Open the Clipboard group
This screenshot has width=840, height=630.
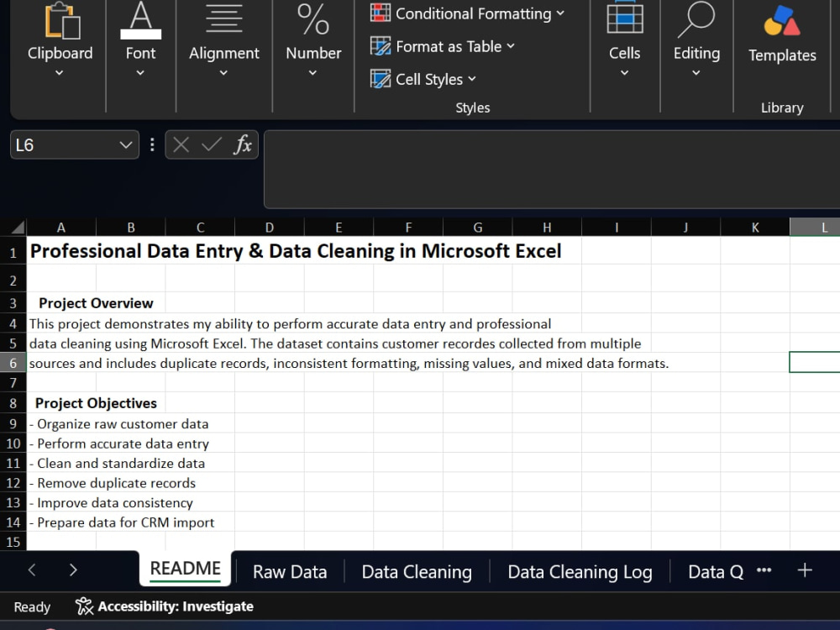pyautogui.click(x=60, y=40)
